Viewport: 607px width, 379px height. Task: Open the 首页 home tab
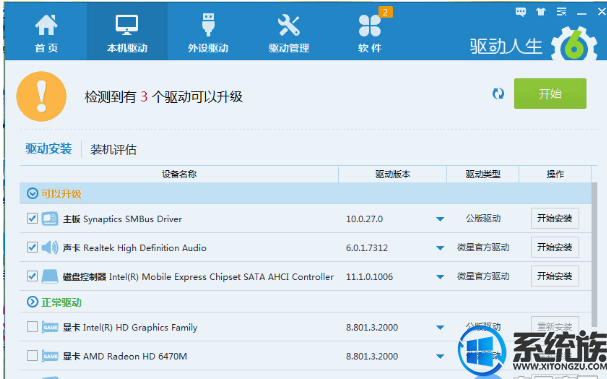46,33
